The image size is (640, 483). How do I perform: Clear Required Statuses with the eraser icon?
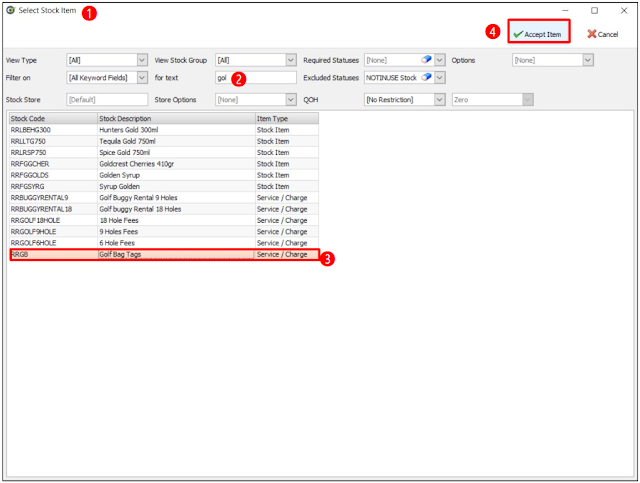pos(426,60)
